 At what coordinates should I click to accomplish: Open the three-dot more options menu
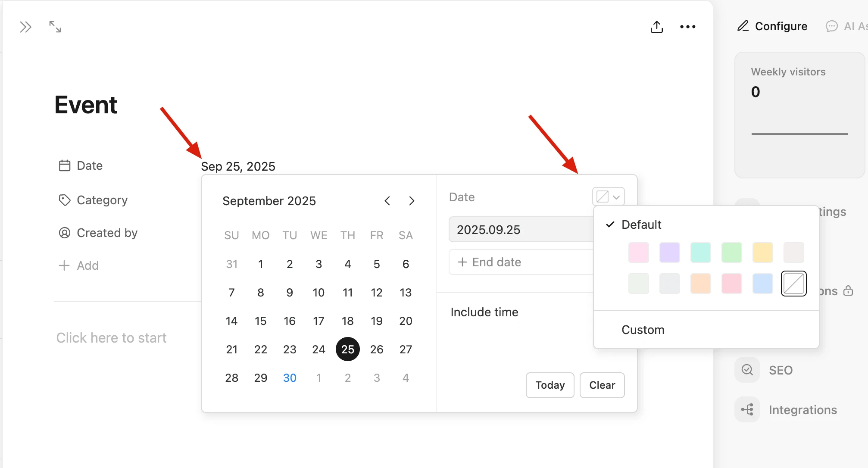click(x=687, y=27)
